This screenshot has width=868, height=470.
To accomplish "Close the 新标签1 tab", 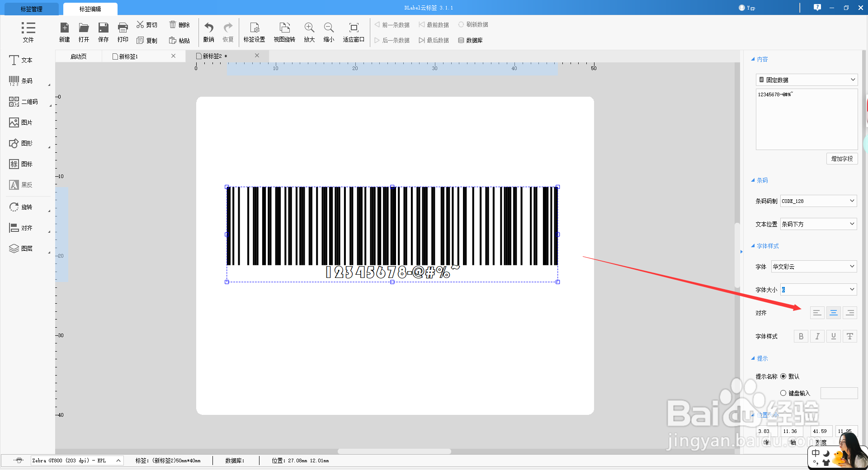I will 173,56.
